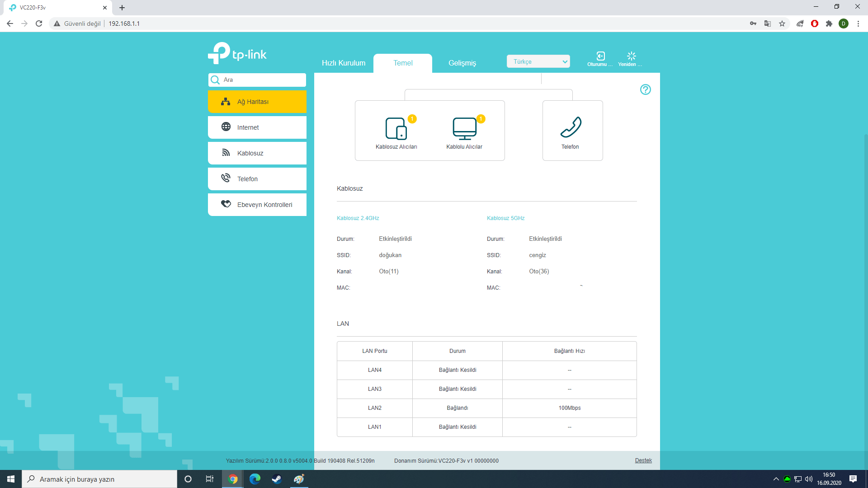
Task: Open the Türkçe language dropdown
Action: point(538,61)
